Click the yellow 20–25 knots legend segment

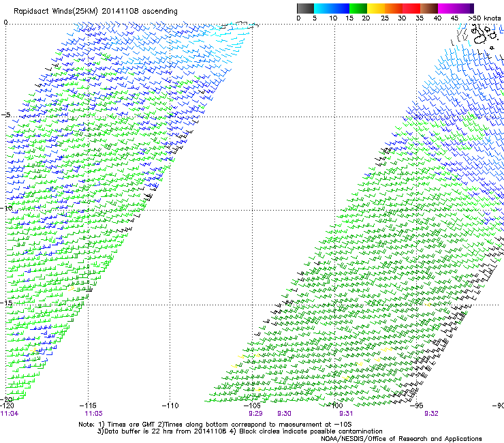(376, 8)
